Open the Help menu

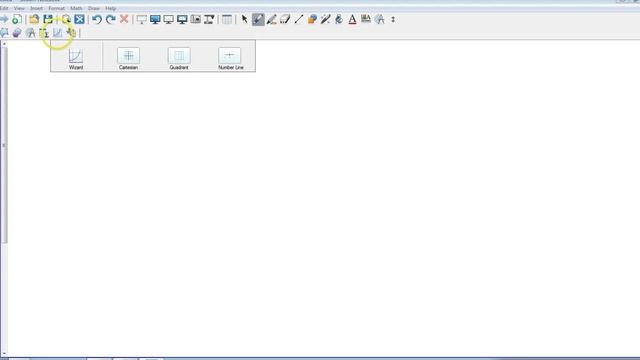(x=111, y=8)
